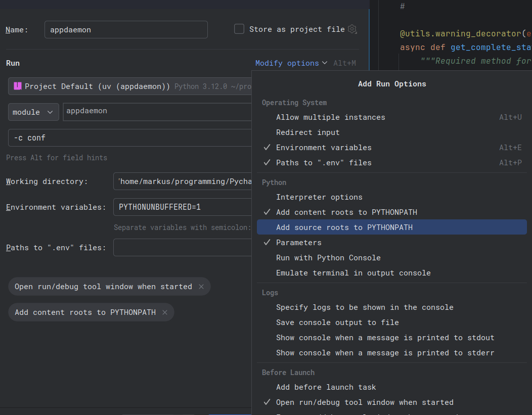This screenshot has width=532, height=415.
Task: Click the 'Environment variables:' field label
Action: (x=56, y=207)
